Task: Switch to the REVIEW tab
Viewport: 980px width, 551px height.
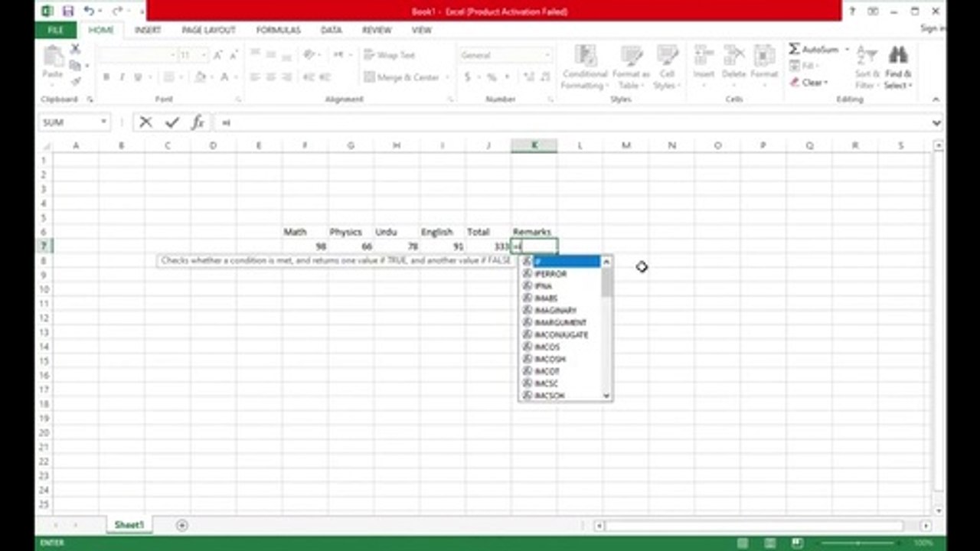Action: pos(377,30)
